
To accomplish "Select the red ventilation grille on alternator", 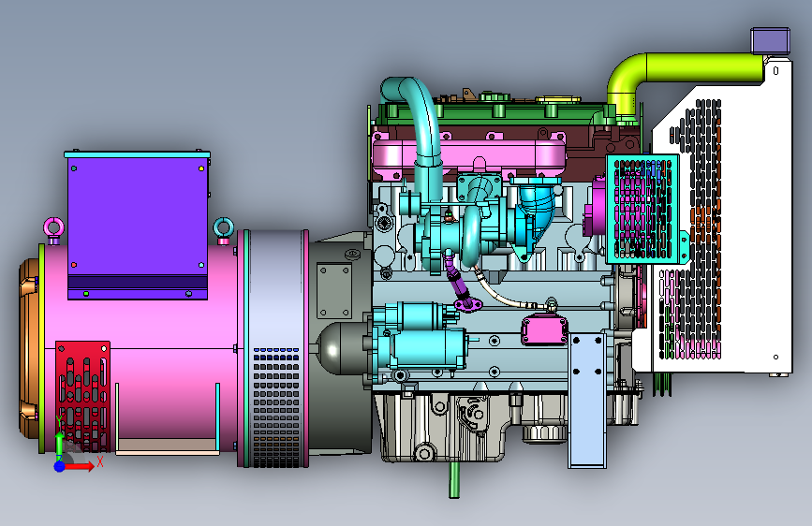I will pyautogui.click(x=82, y=396).
